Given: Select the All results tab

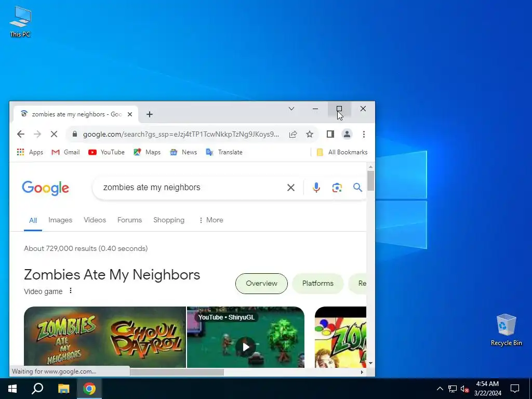Looking at the screenshot, I should 33,220.
